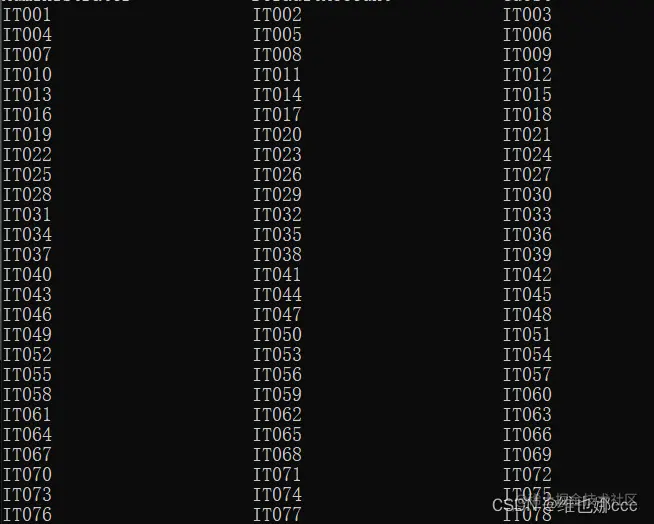Image resolution: width=654 pixels, height=524 pixels.
Task: Select IT032 in the middle column
Action: (x=277, y=215)
